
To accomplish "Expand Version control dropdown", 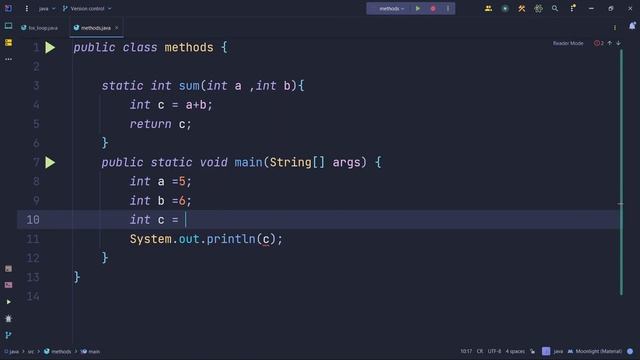I will [x=87, y=9].
